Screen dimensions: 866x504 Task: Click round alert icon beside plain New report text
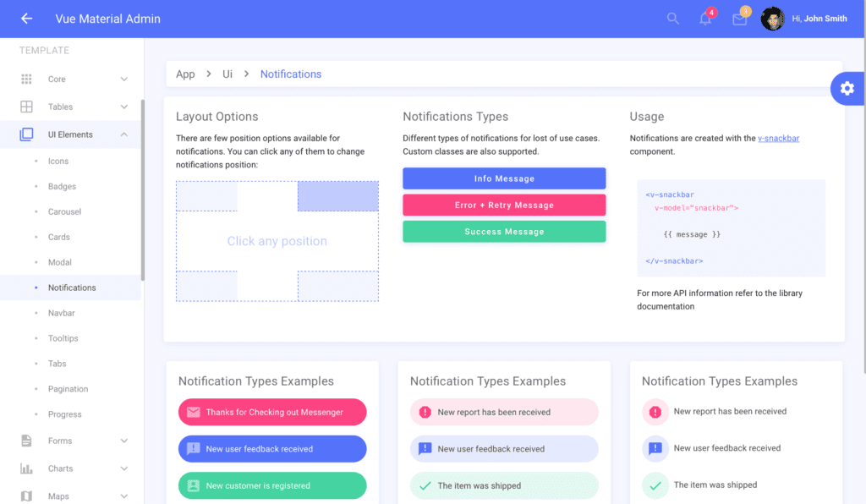point(655,412)
